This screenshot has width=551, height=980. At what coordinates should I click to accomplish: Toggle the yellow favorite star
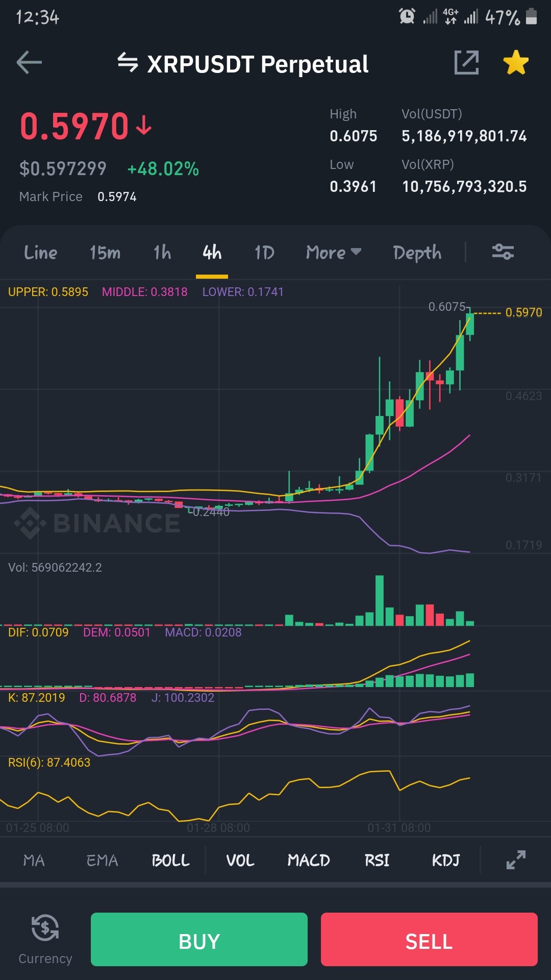pos(516,63)
